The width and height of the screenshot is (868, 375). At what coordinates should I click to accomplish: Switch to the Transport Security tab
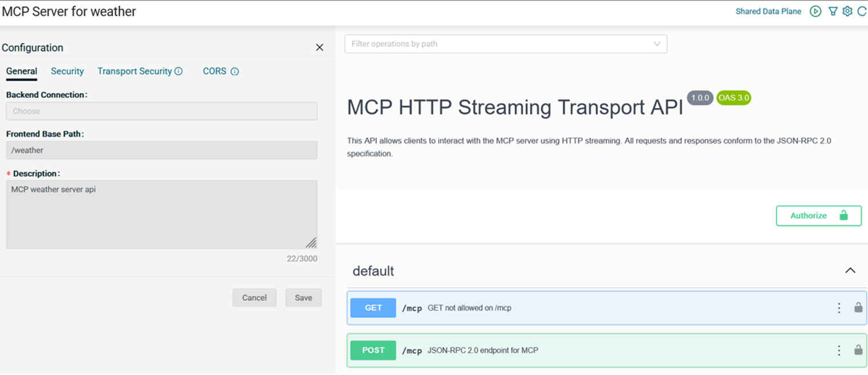(x=134, y=71)
